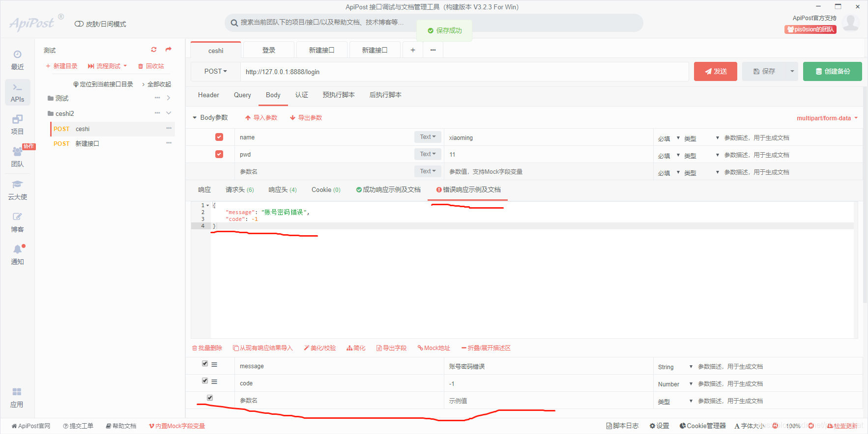Viewport: 868px width, 434px height.
Task: Click 新建目录 new directory
Action: coord(61,66)
